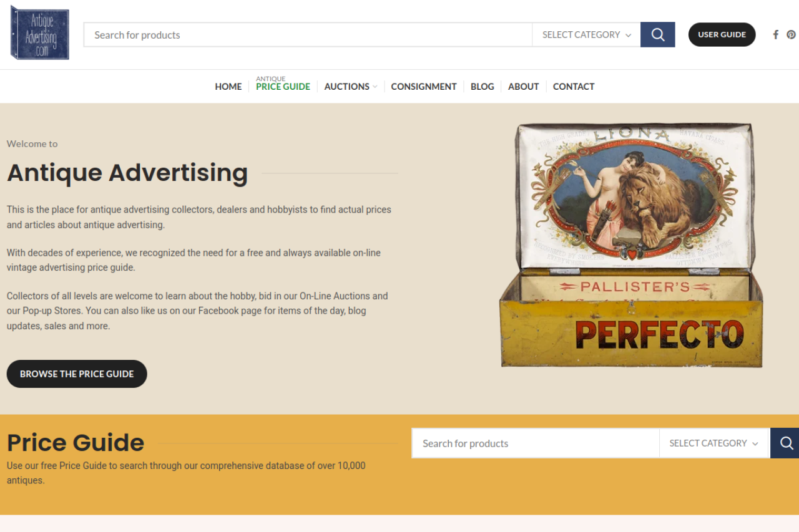
Task: Click Browse the Price Guide button
Action: click(77, 374)
